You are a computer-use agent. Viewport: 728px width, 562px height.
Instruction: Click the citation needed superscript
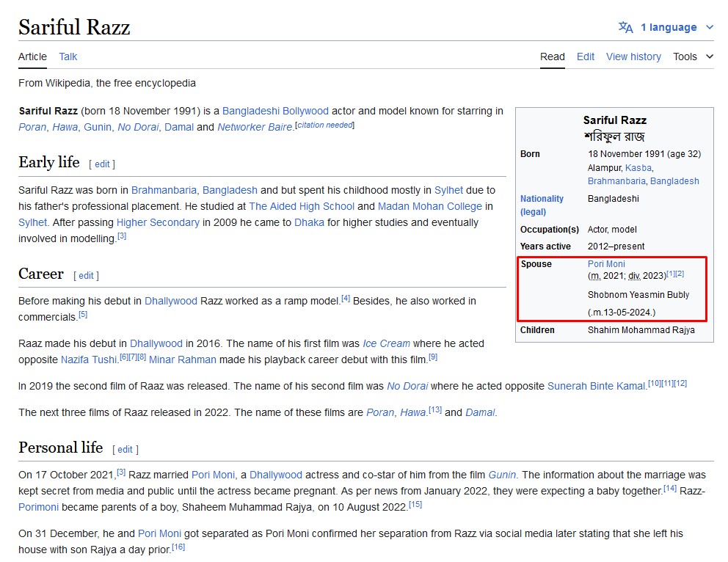pos(324,125)
